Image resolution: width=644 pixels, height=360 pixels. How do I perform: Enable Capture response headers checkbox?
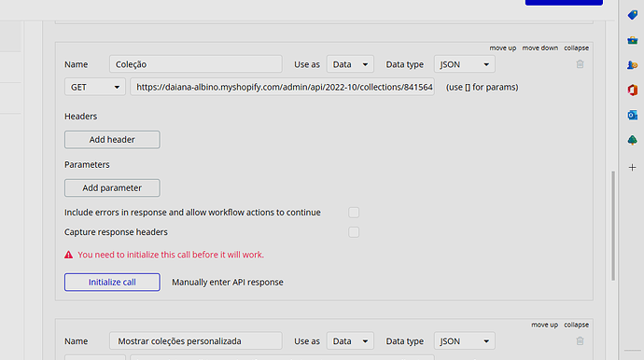pos(354,232)
